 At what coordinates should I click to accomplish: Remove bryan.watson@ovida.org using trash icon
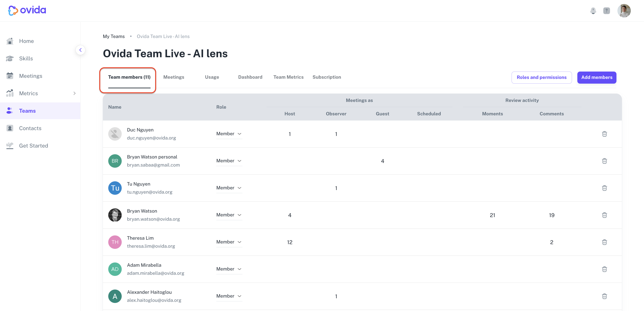coord(604,215)
